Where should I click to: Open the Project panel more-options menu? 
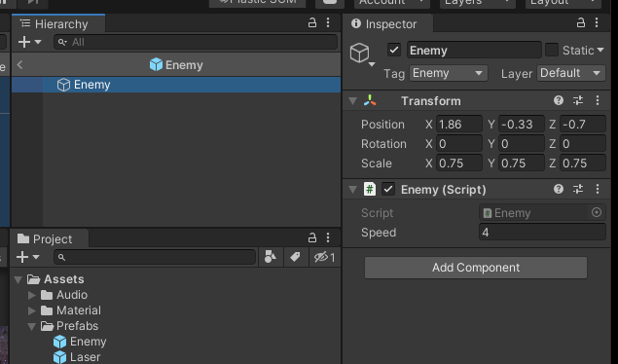tap(328, 237)
